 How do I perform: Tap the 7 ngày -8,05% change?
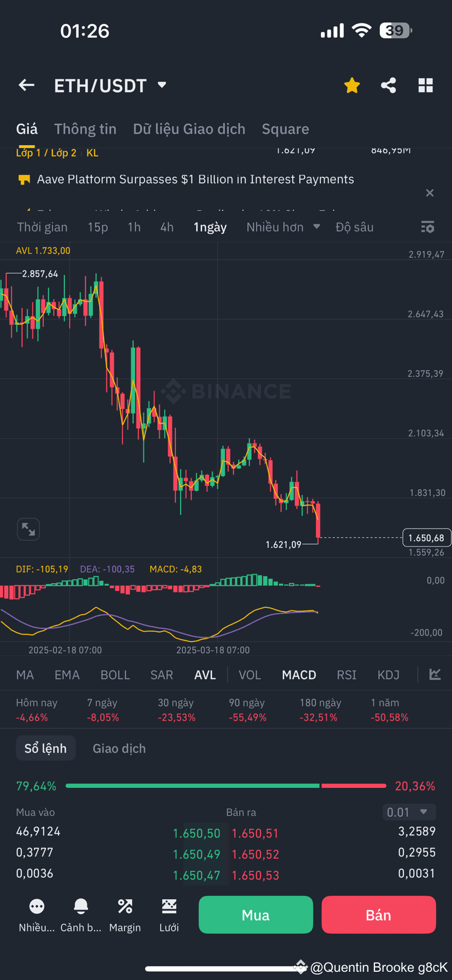[103, 710]
